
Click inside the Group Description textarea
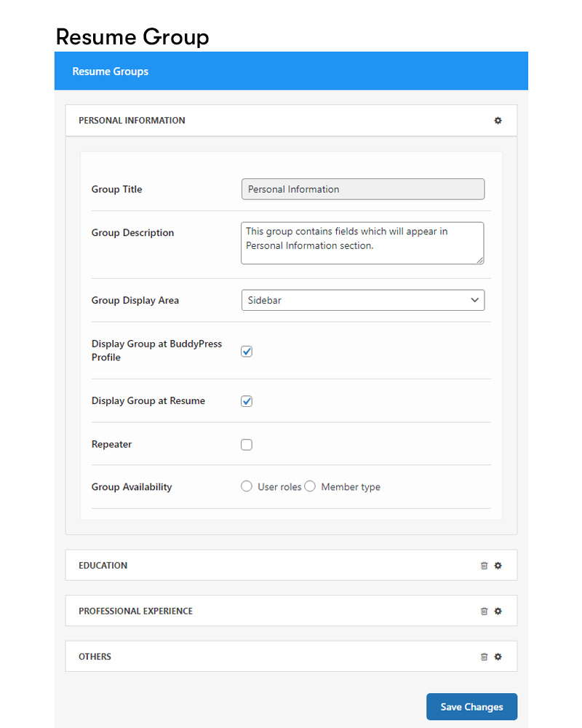pyautogui.click(x=362, y=243)
